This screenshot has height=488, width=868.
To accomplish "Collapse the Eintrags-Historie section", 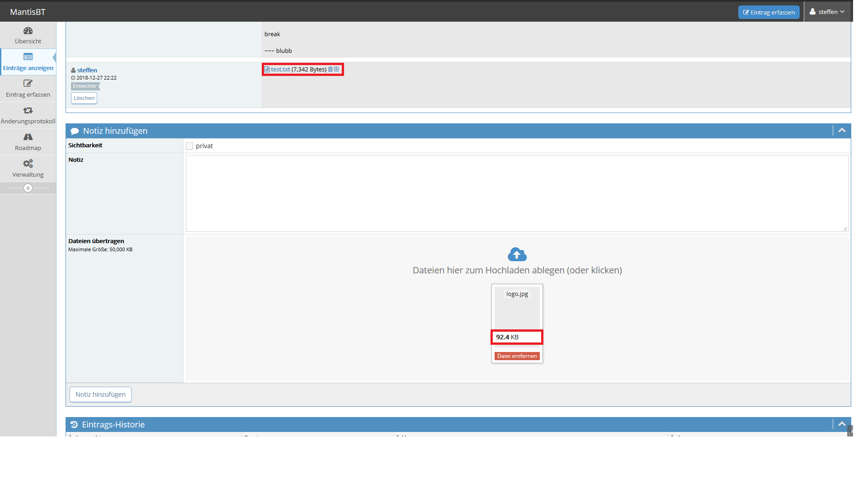I will [x=842, y=424].
